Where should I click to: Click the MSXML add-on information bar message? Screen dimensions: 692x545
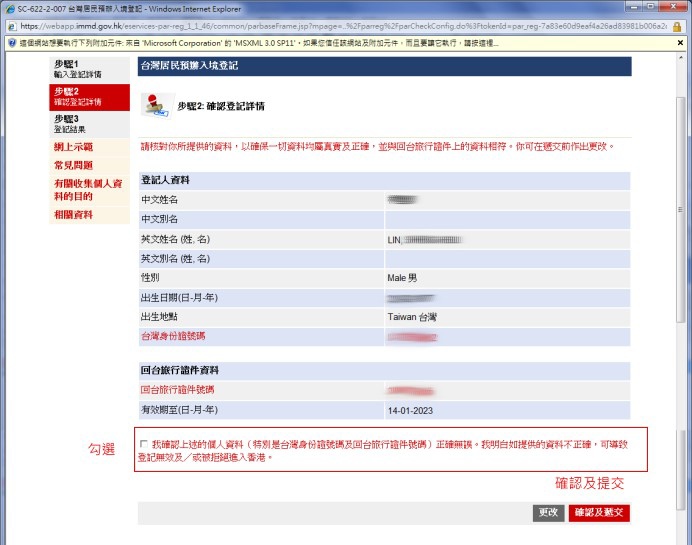click(259, 43)
